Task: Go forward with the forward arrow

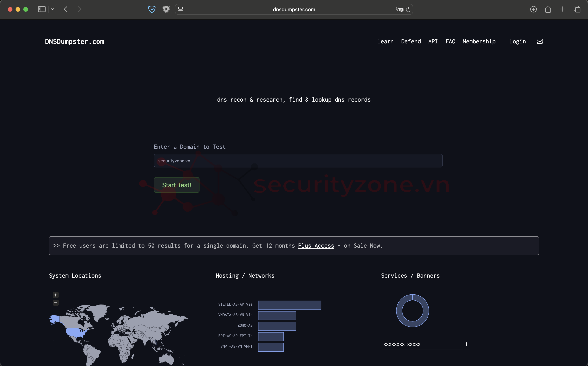Action: click(x=79, y=9)
